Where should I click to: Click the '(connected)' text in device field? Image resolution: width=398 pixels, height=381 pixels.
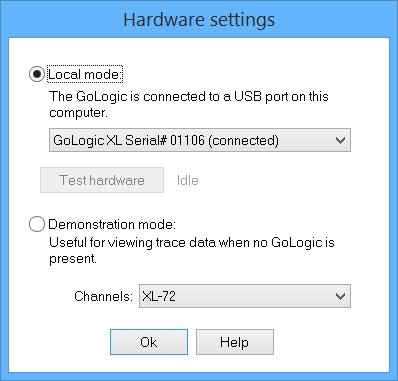[x=243, y=140]
